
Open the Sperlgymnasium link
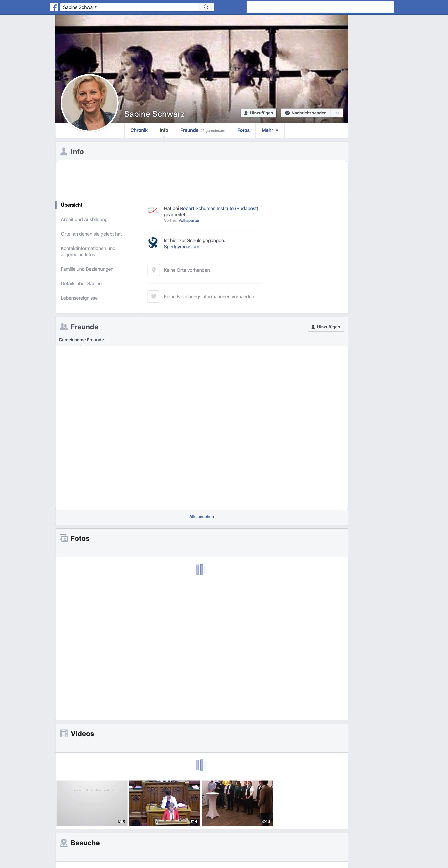181,247
